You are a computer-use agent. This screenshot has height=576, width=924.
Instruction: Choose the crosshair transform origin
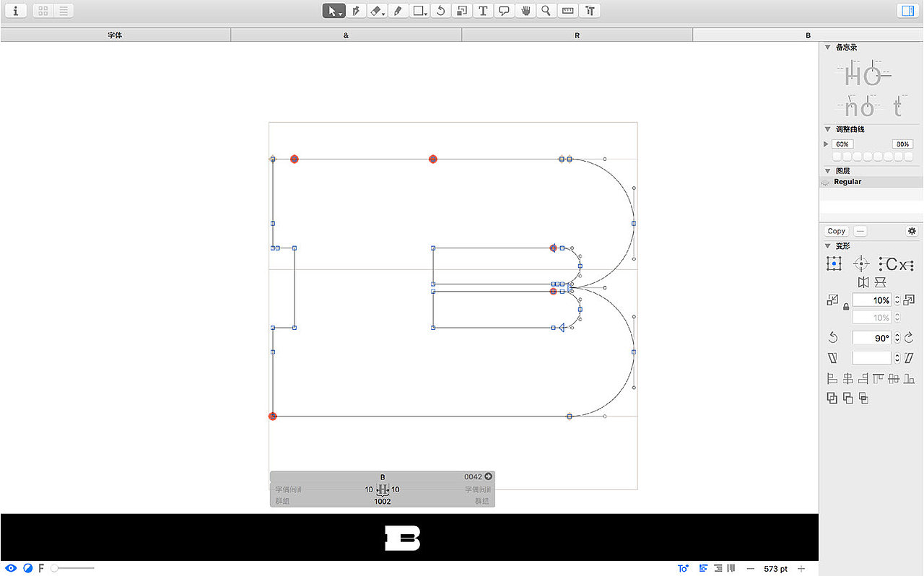click(x=860, y=264)
